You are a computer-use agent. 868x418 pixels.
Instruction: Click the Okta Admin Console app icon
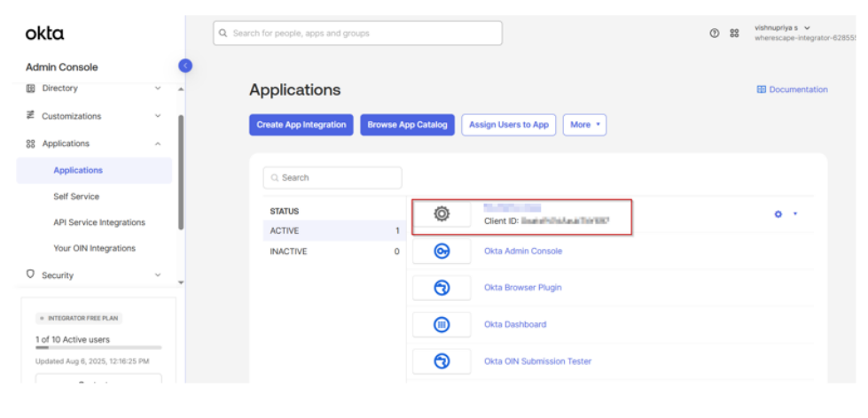click(x=442, y=252)
